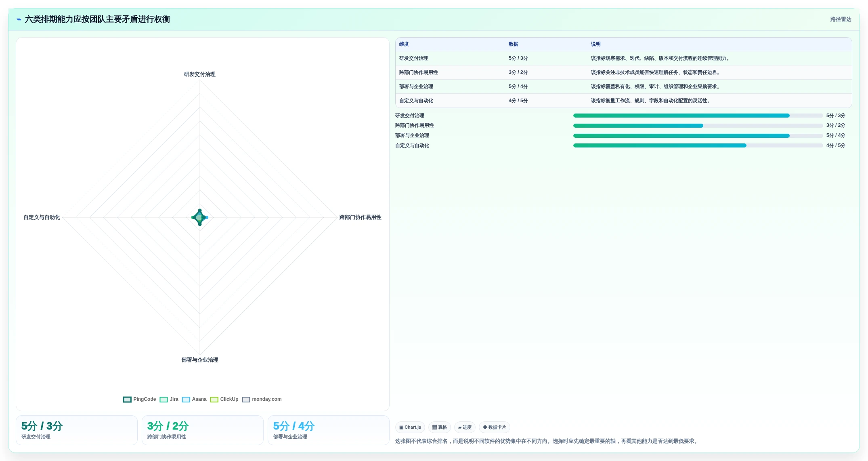Toggle Jira dataset in chart legend

tap(169, 399)
